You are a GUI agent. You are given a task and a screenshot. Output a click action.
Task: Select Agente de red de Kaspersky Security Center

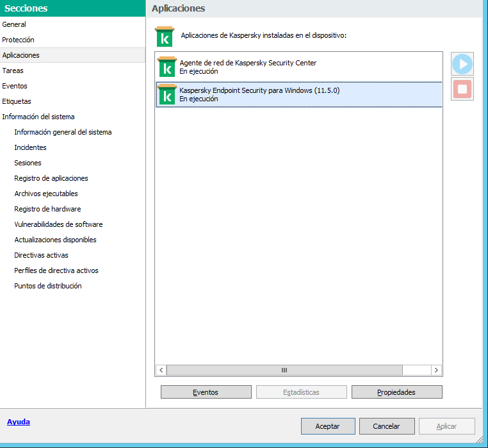[299, 67]
